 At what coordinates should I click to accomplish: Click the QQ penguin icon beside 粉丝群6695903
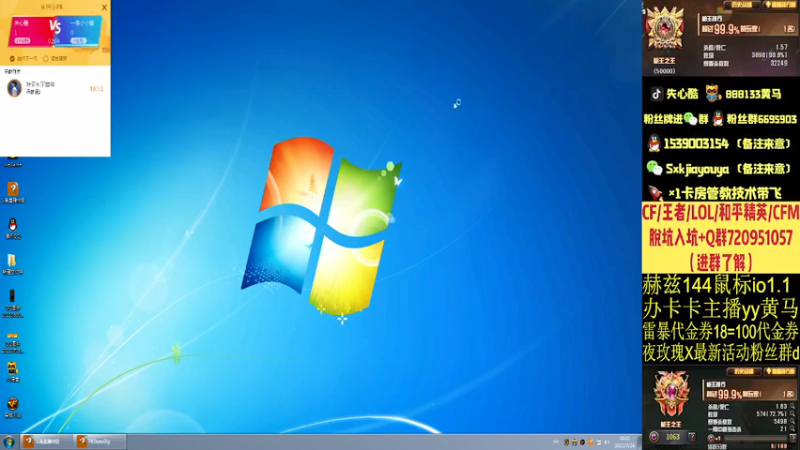point(718,119)
